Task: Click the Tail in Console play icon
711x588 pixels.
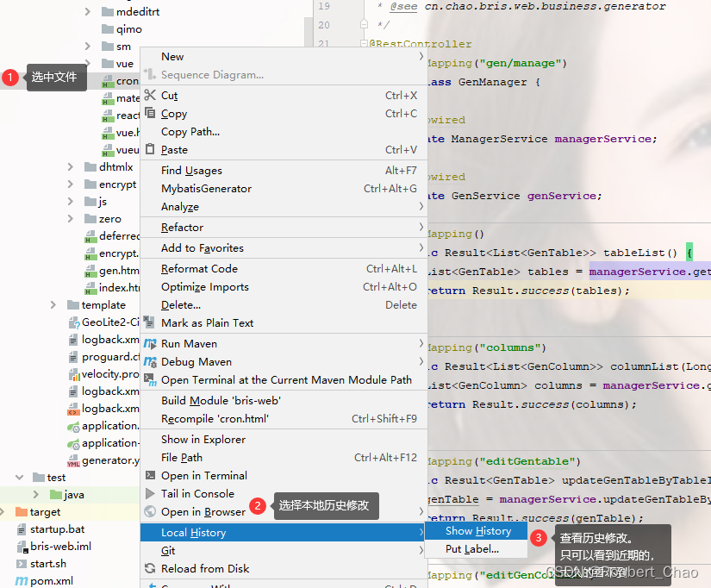Action: click(x=150, y=493)
